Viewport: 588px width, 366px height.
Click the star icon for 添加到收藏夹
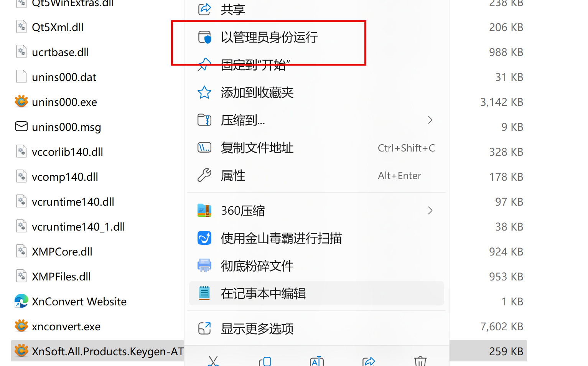pyautogui.click(x=204, y=92)
